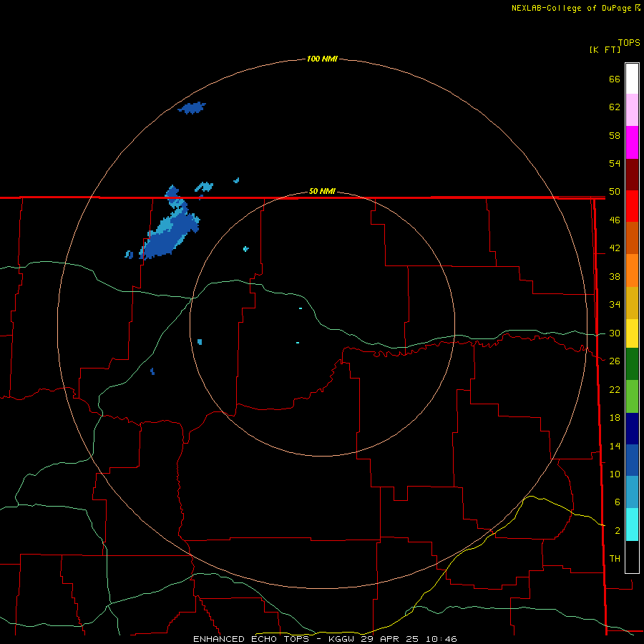Click the legend value '26'
Viewport: 644px width, 644px height.
click(x=615, y=361)
